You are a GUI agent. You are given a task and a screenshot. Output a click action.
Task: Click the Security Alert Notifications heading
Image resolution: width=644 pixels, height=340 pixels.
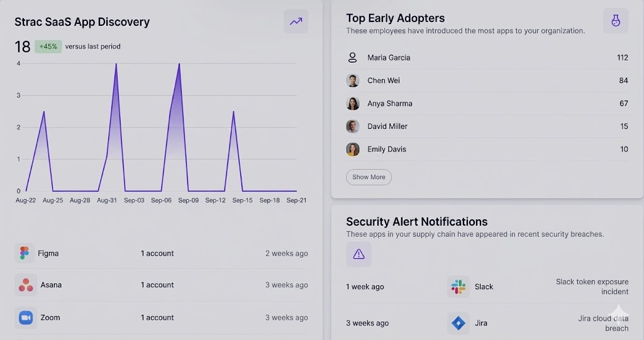click(x=416, y=222)
